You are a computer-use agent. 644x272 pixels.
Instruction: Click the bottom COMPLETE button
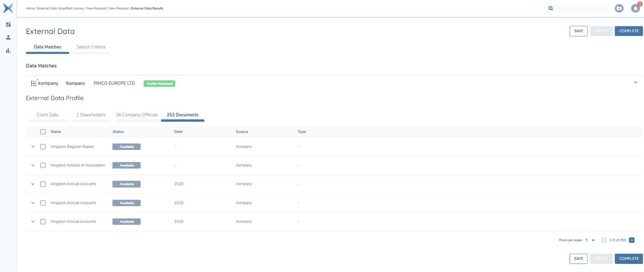click(628, 259)
